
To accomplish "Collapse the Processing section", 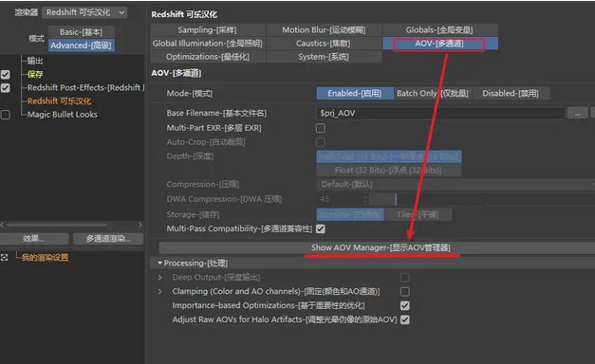I will click(x=160, y=263).
